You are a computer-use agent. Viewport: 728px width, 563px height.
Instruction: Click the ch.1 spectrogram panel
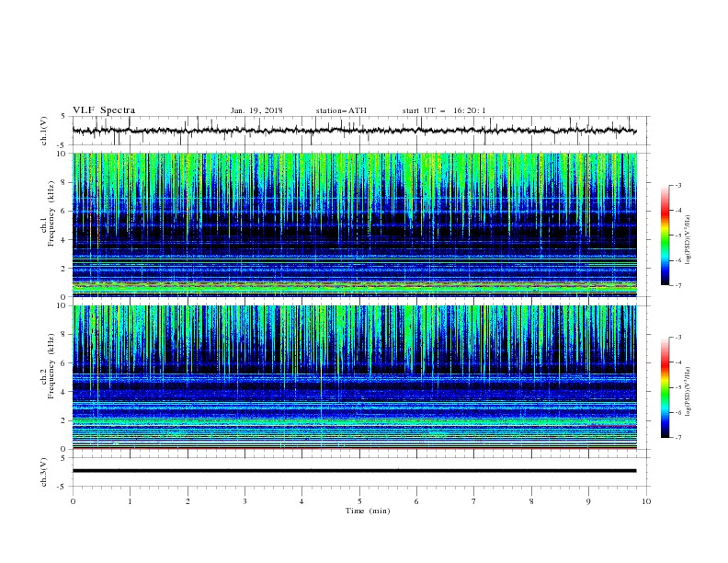(355, 224)
